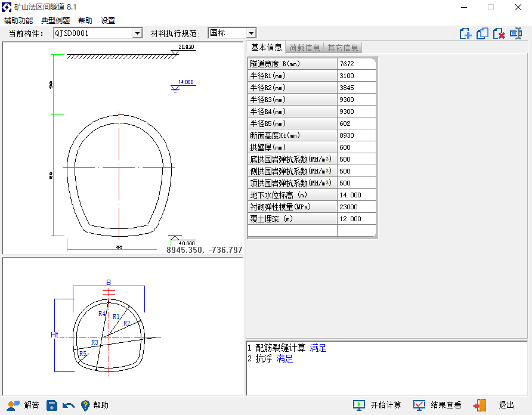Screen dimensions: 532x415
Task: Click the 解答 support person icon
Action: [x=13, y=405]
